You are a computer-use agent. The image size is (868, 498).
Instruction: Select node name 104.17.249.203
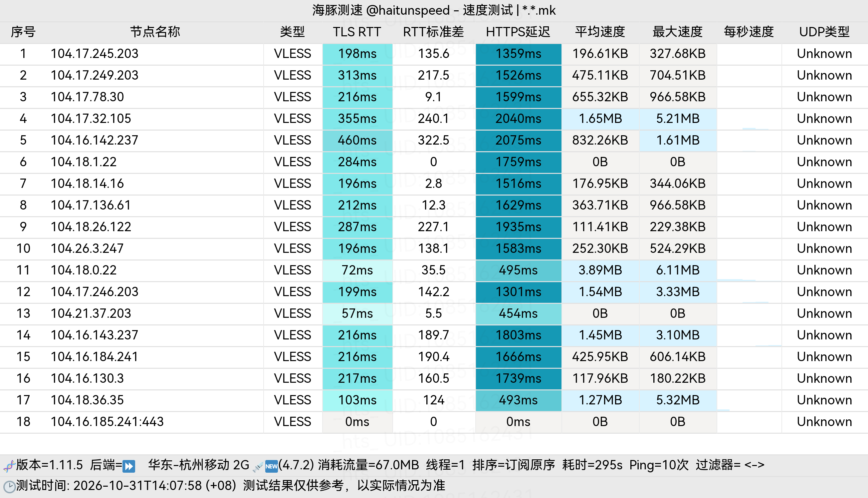[x=94, y=75]
